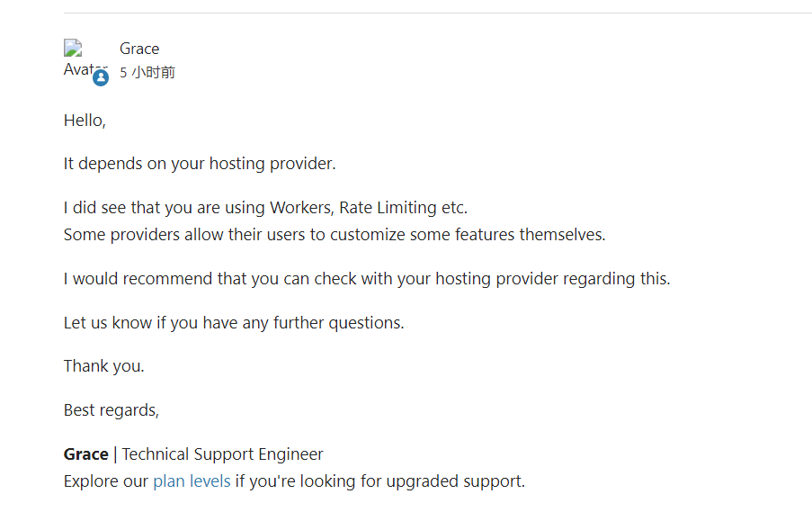Click the bold "Grace" signature name
Image resolution: width=812 pixels, height=521 pixels.
tap(85, 454)
